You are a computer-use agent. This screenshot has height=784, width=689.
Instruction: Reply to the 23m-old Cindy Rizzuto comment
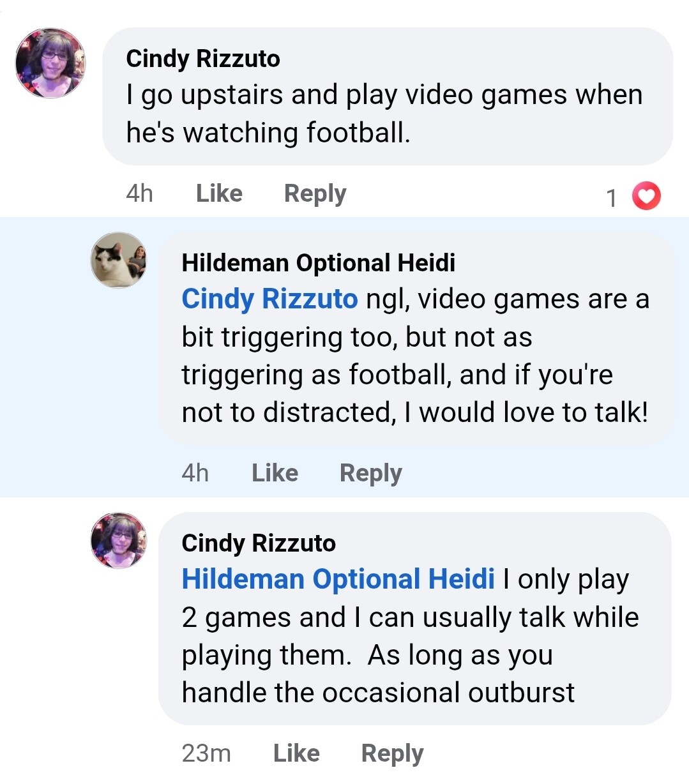point(392,753)
